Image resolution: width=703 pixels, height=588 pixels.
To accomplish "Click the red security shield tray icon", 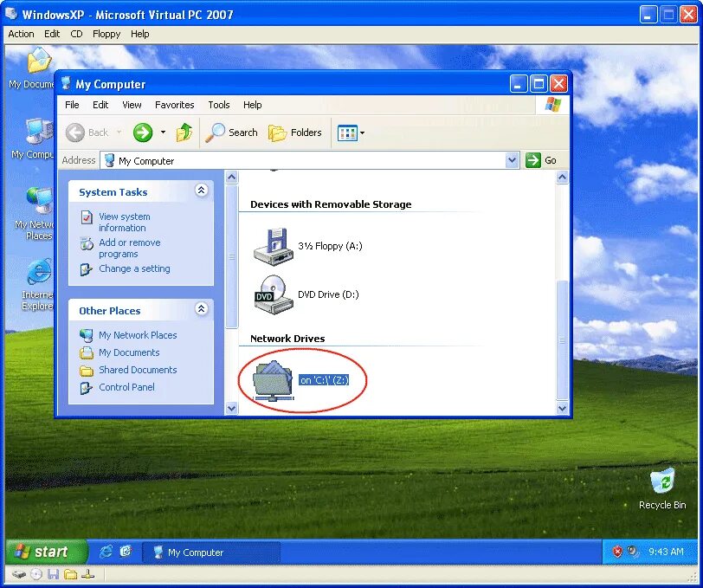I will 617,552.
